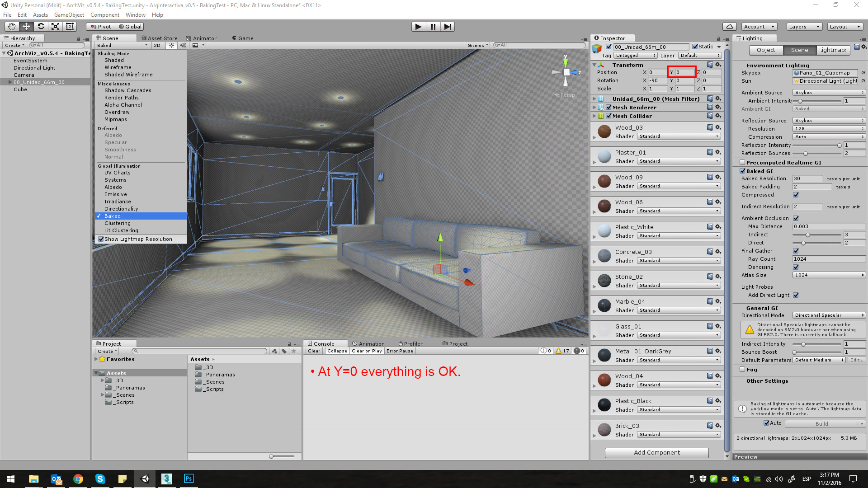868x488 pixels.
Task: Toggle Ambient Occlusion checkbox
Action: pyautogui.click(x=796, y=218)
